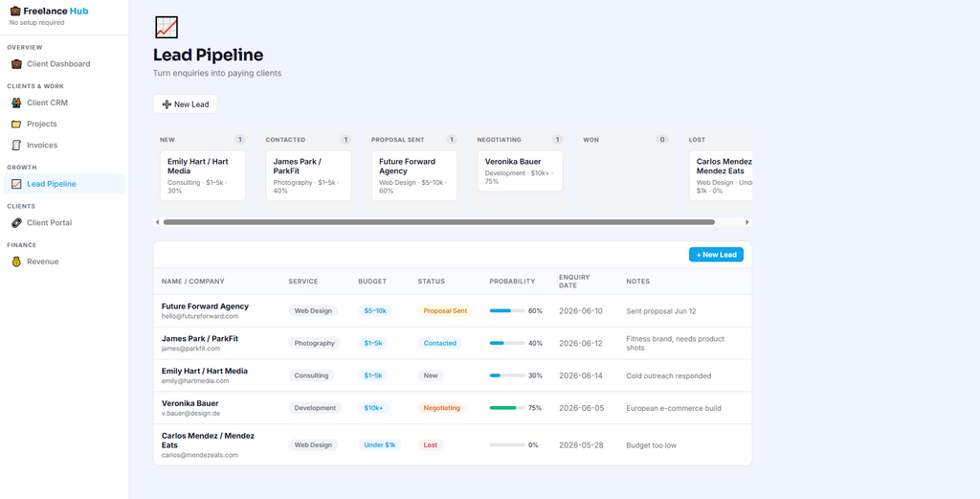Click the red Lost status badge
This screenshot has height=499, width=980.
tap(431, 445)
